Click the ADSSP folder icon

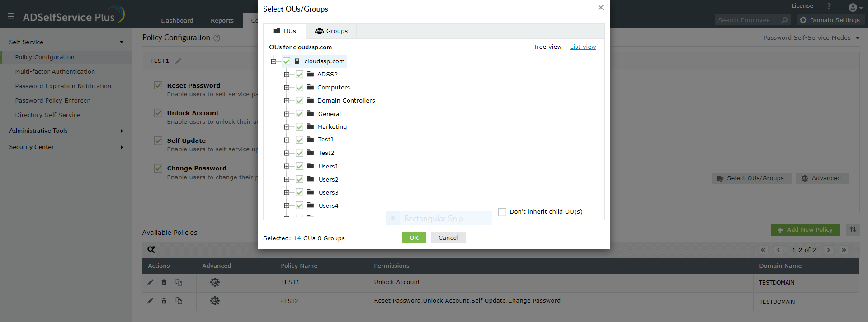tap(311, 74)
